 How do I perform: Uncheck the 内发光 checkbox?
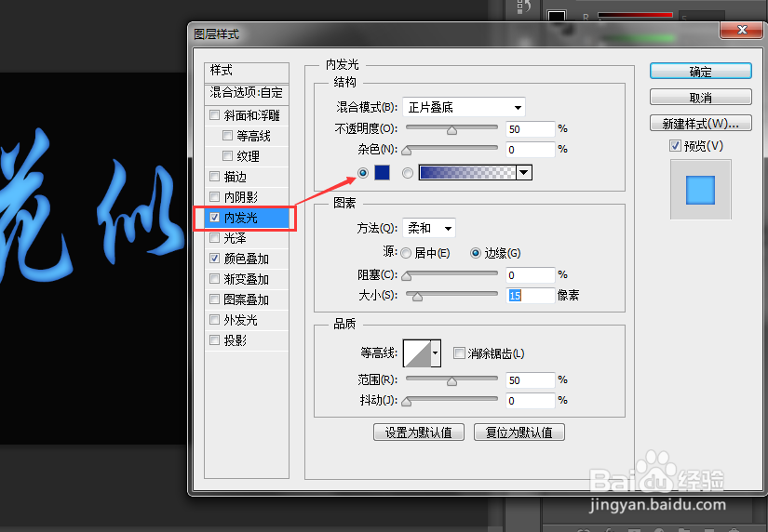(214, 218)
